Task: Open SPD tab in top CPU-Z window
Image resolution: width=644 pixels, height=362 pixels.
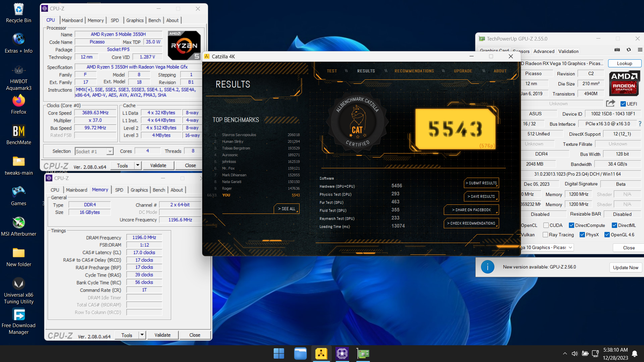Action: point(115,20)
